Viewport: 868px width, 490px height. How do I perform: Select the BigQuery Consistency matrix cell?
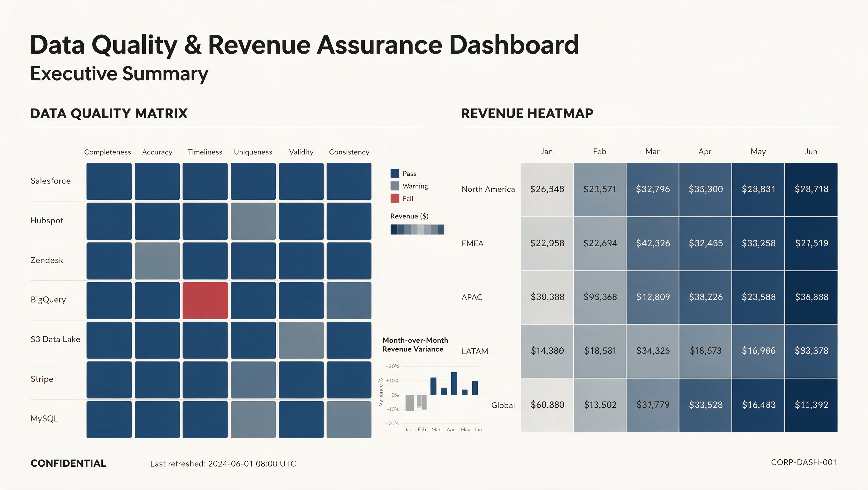coord(349,301)
